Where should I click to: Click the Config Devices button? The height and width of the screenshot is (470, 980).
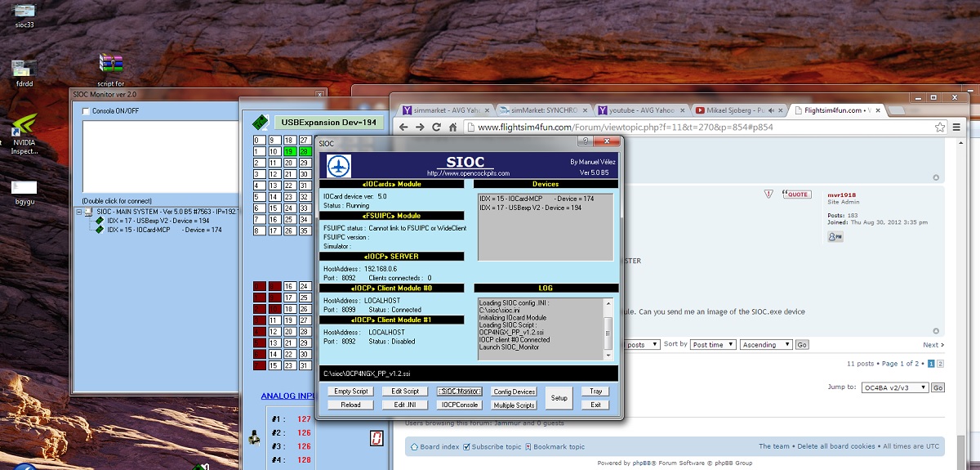click(514, 392)
